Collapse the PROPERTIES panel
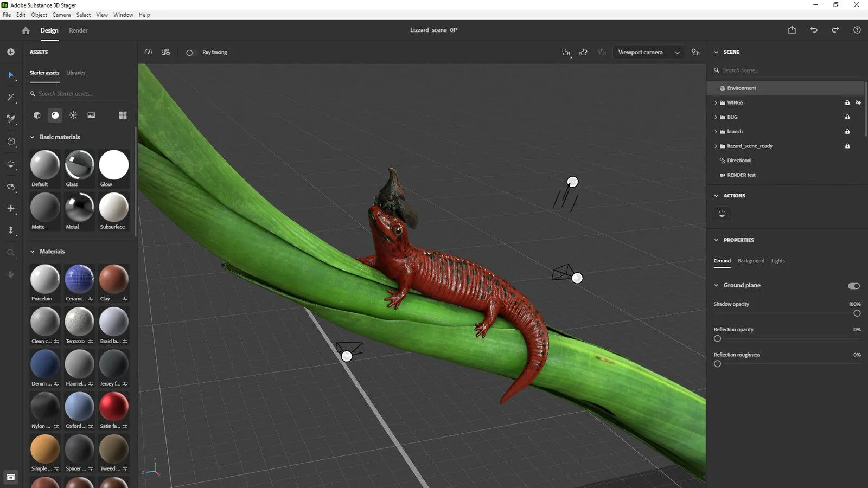 [716, 240]
